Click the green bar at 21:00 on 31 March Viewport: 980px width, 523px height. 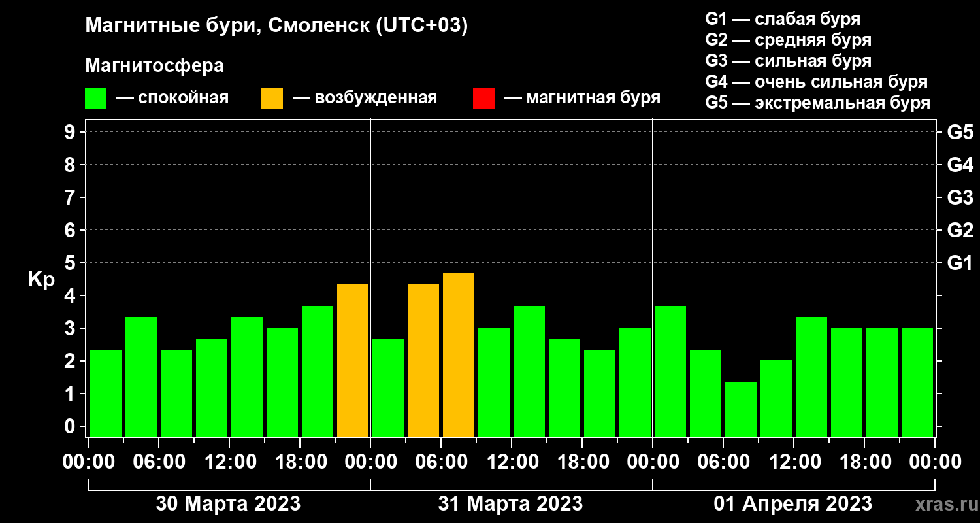point(635,382)
